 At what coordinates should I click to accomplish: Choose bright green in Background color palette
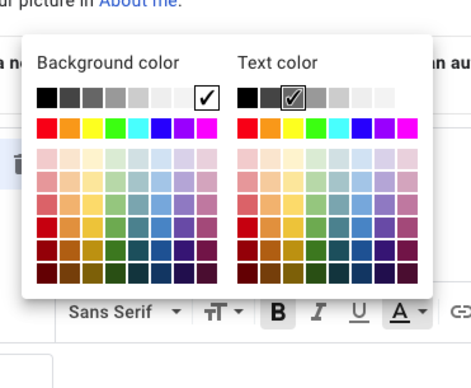point(115,128)
